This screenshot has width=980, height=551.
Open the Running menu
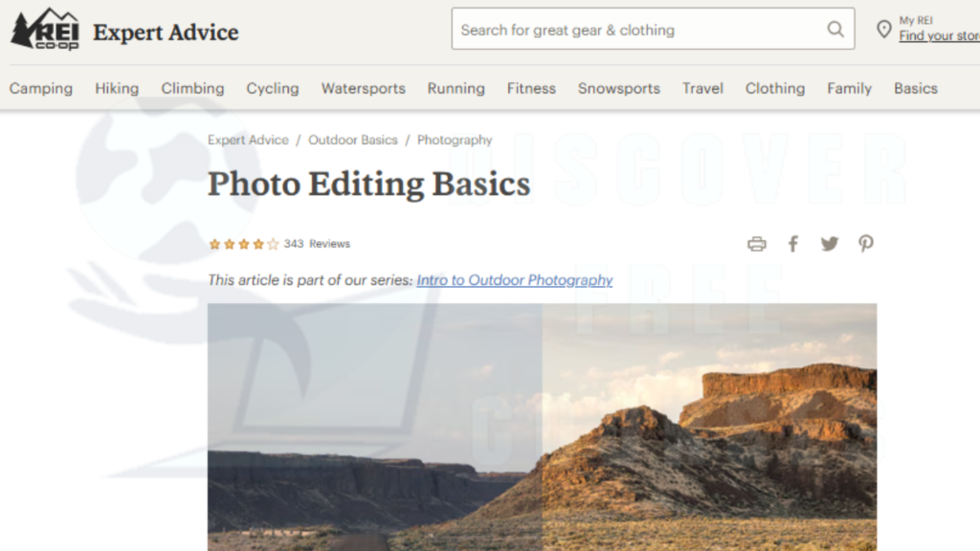[457, 89]
